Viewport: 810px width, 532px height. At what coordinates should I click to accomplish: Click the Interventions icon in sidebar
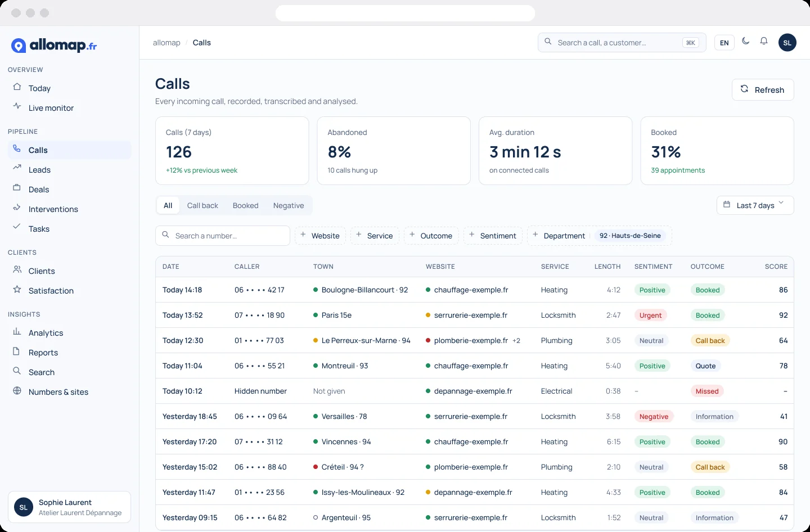(17, 208)
